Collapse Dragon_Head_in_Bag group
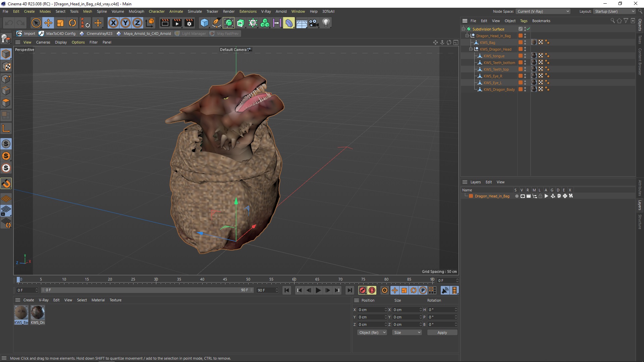 click(467, 36)
